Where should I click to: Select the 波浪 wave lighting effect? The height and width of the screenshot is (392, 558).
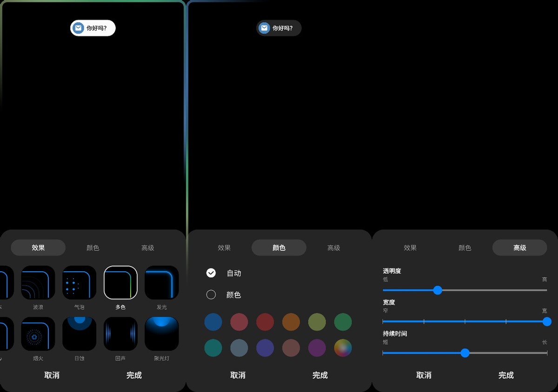click(x=38, y=282)
